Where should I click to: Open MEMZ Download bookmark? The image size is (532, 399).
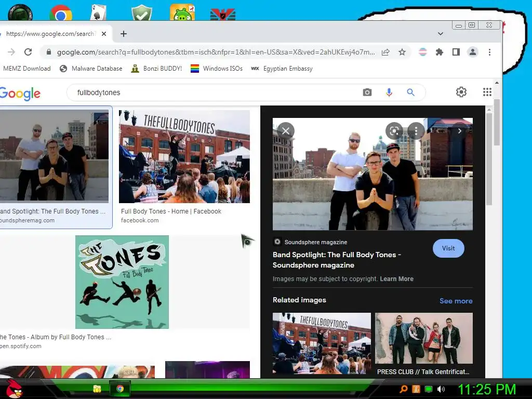pos(26,69)
